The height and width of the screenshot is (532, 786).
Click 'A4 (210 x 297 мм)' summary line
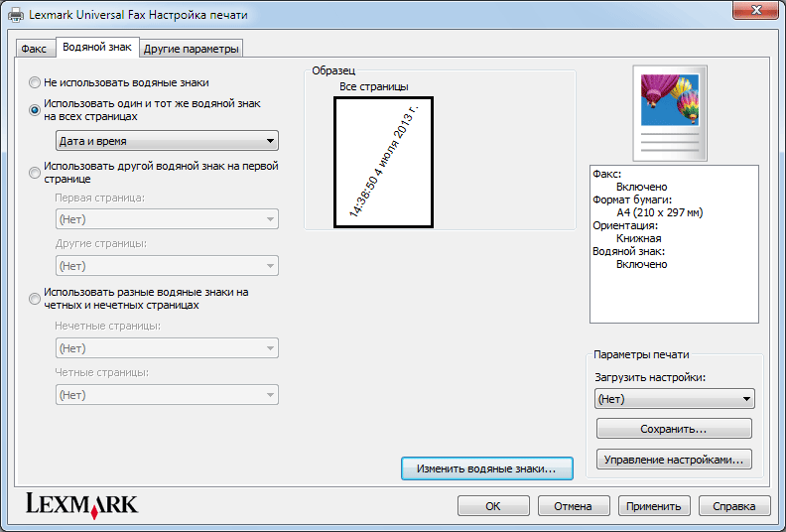tap(660, 212)
